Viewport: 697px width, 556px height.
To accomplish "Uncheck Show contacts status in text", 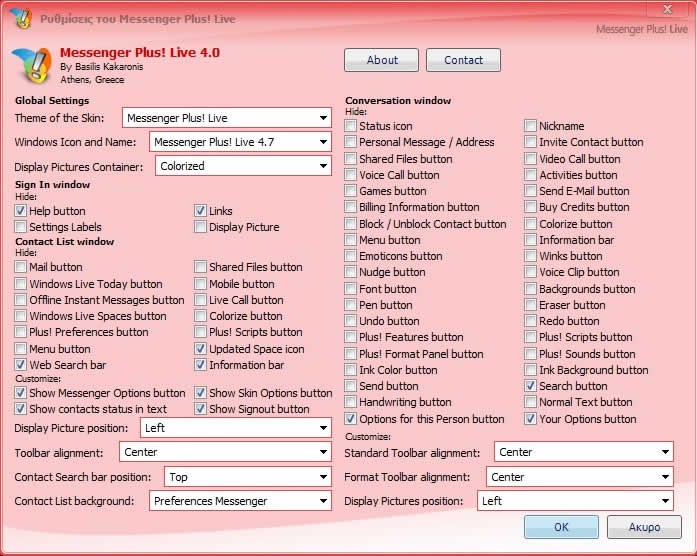I will pos(20,408).
